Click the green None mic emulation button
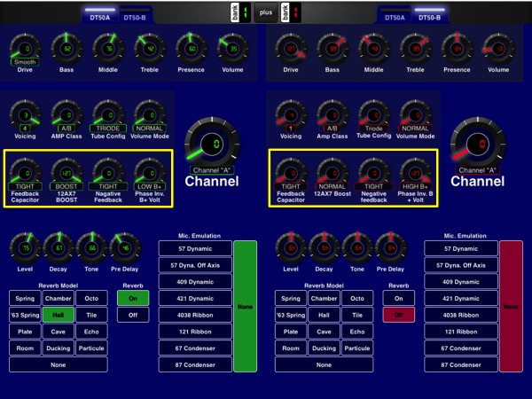This screenshot has height=399, width=532. pyautogui.click(x=246, y=306)
